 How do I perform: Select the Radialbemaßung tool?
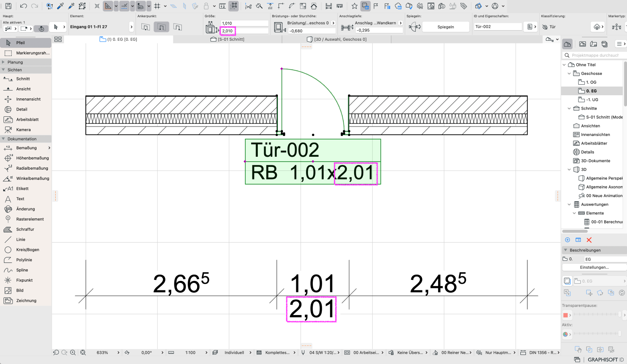(26, 168)
